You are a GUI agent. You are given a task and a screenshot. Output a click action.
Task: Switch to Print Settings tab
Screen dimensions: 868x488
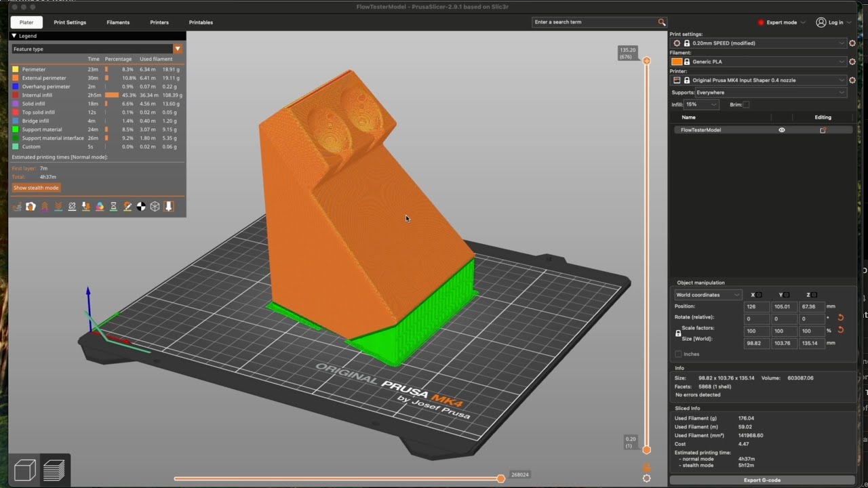coord(70,22)
